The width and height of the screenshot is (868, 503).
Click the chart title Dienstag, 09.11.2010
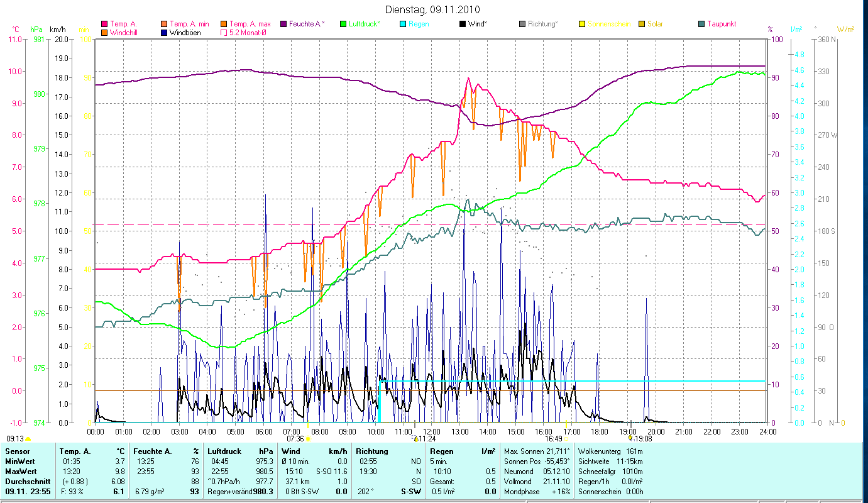click(433, 9)
